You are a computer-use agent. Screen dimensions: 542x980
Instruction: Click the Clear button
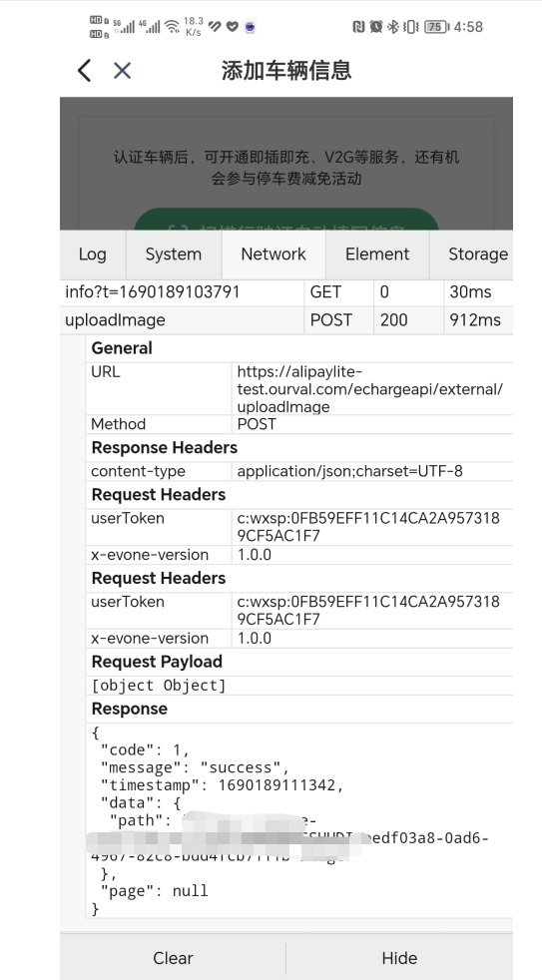click(173, 958)
